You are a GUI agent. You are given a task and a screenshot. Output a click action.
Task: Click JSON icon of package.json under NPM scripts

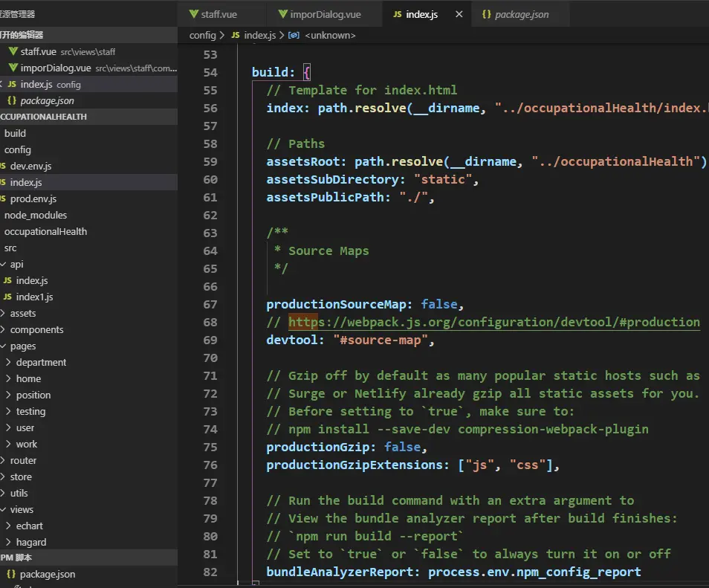[x=11, y=574]
